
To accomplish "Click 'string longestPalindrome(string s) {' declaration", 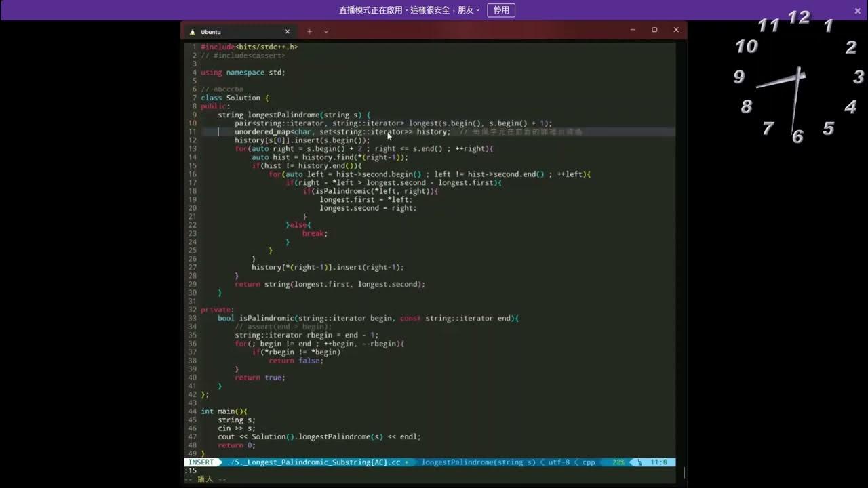I will tap(294, 115).
